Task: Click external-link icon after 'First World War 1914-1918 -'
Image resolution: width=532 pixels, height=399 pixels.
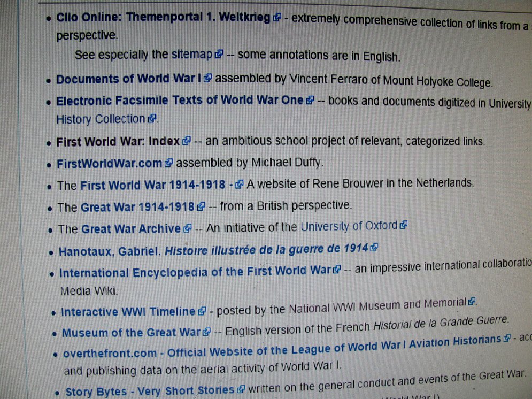Action: point(239,184)
